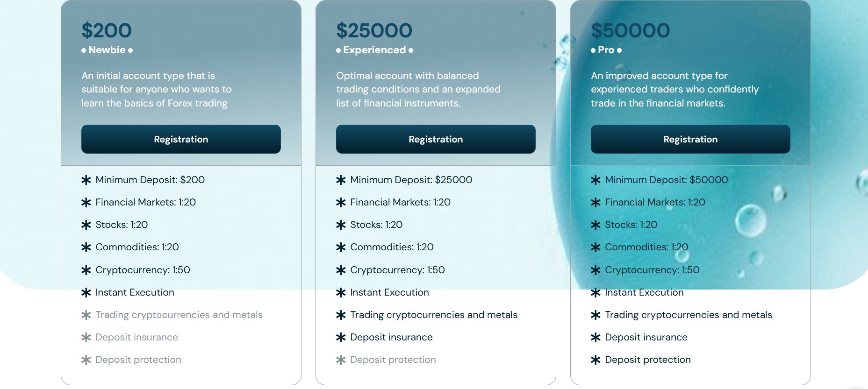The height and width of the screenshot is (389, 868).
Task: Click asterisk beside Newbie Instant Execution
Action: click(x=86, y=292)
